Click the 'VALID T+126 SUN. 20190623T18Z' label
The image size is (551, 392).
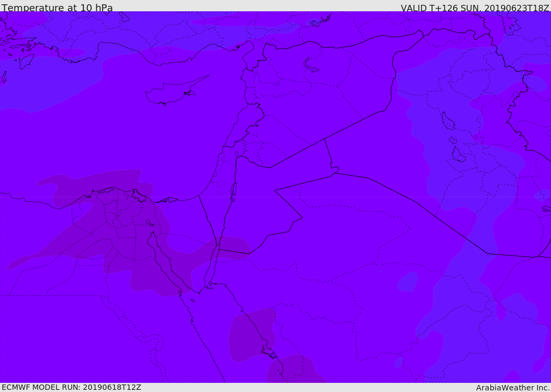tap(475, 8)
